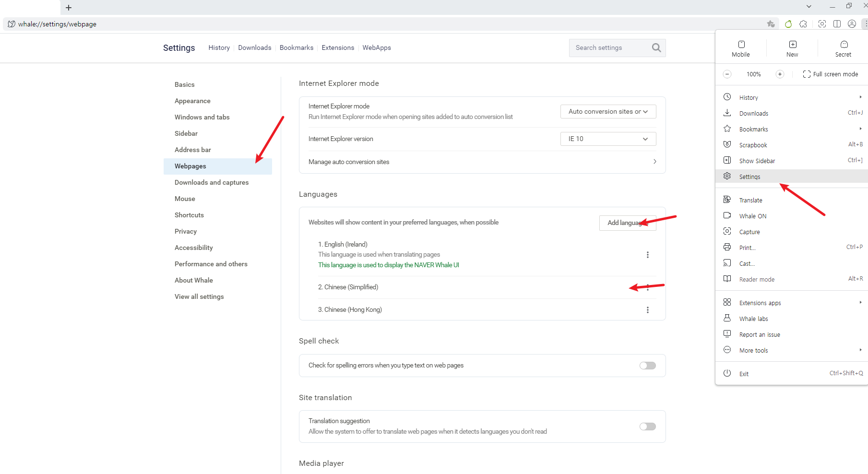The width and height of the screenshot is (868, 474).
Task: Select Webpages in settings sidebar
Action: point(218,166)
